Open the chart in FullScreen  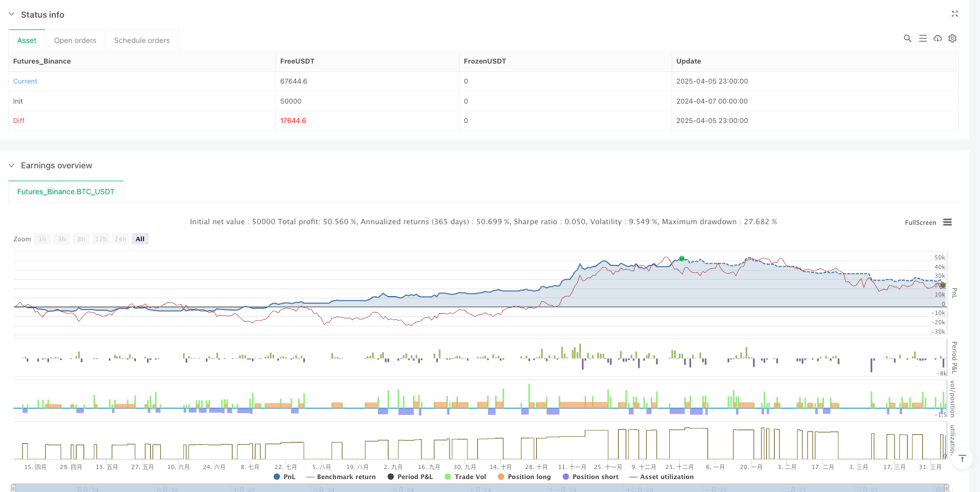[x=921, y=222]
